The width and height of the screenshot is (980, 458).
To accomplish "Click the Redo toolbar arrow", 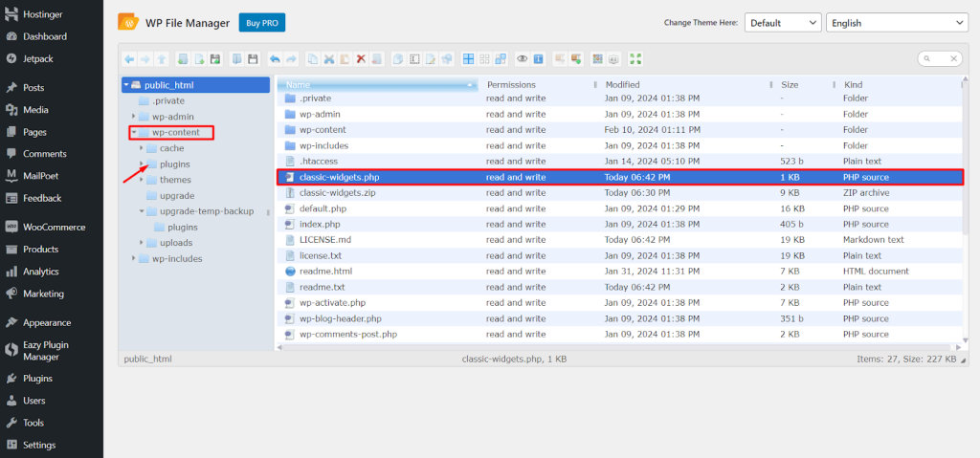I will 291,59.
